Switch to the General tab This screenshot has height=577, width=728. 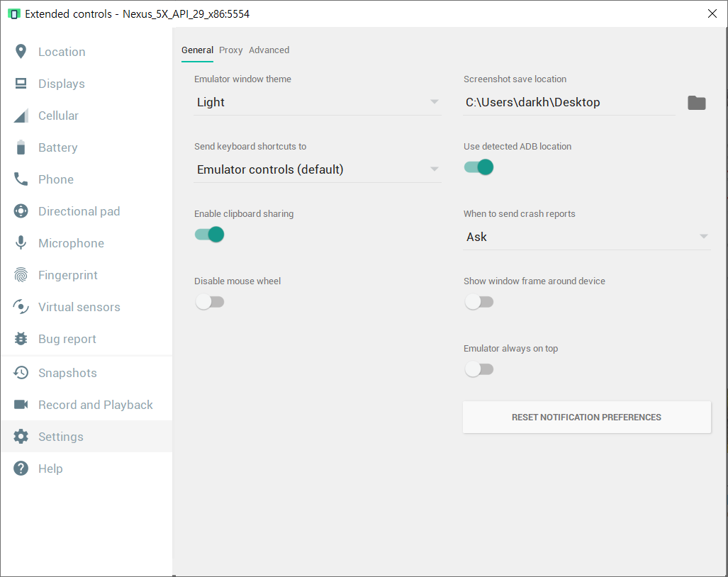tap(197, 50)
